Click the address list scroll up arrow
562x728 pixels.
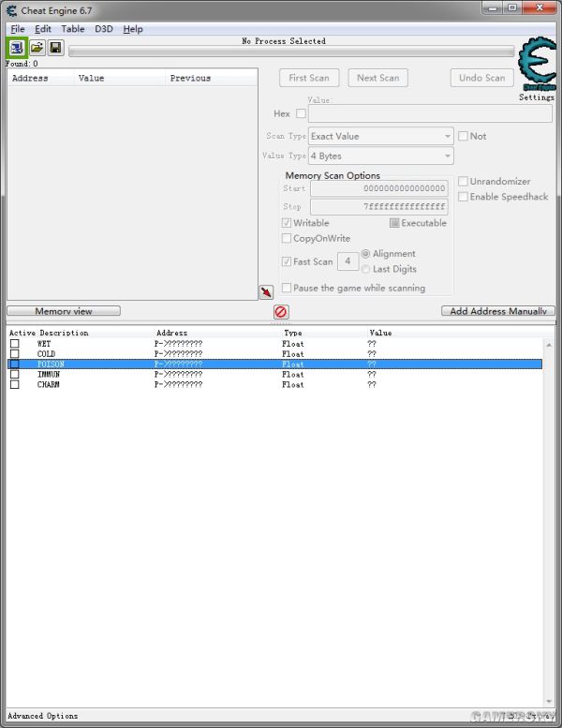(549, 345)
